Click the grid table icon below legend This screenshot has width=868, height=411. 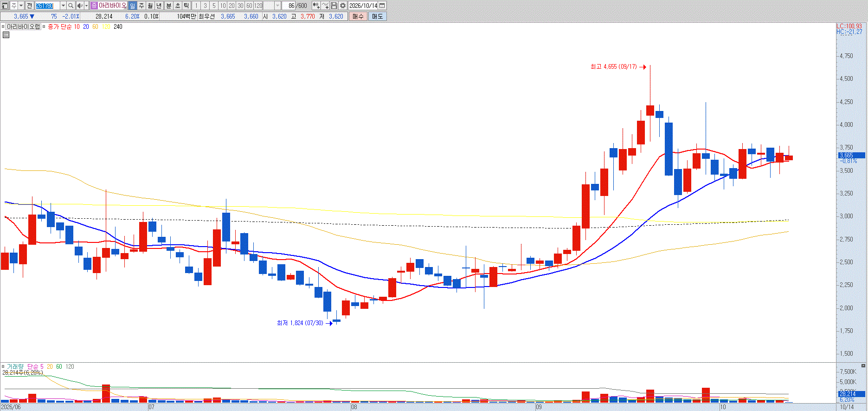pos(6,35)
